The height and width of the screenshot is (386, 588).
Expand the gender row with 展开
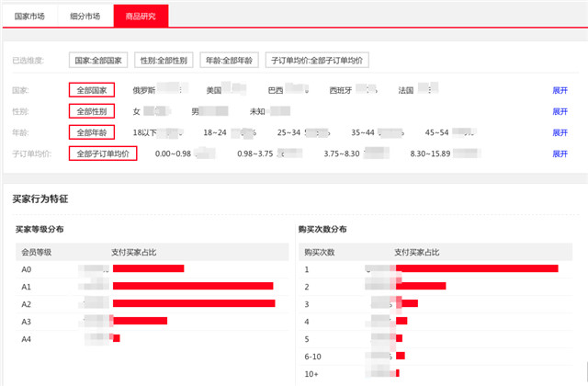pyautogui.click(x=560, y=111)
